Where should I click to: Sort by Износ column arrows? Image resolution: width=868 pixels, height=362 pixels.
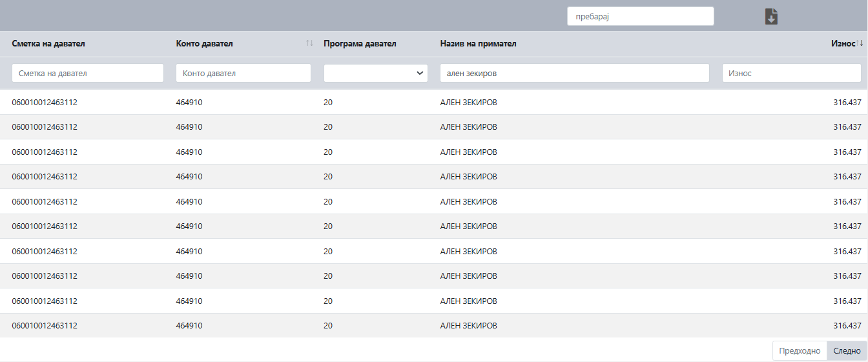(860, 43)
